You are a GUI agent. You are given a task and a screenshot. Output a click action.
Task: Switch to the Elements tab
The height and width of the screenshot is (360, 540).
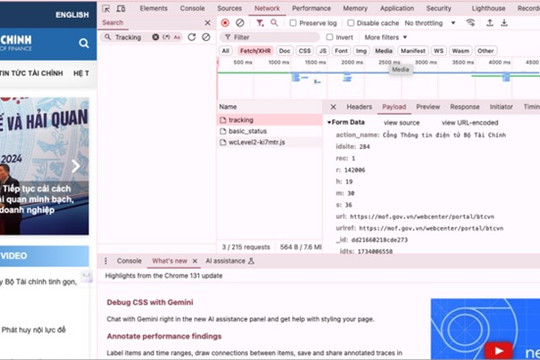(154, 8)
